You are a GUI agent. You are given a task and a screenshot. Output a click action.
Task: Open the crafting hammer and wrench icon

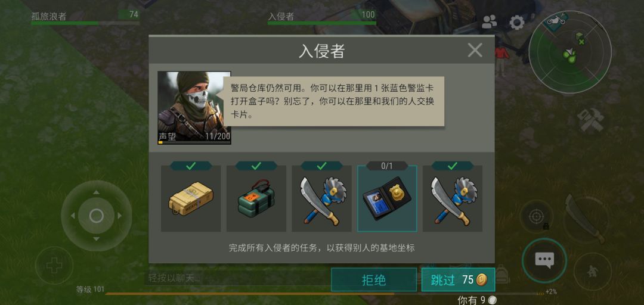pyautogui.click(x=590, y=120)
